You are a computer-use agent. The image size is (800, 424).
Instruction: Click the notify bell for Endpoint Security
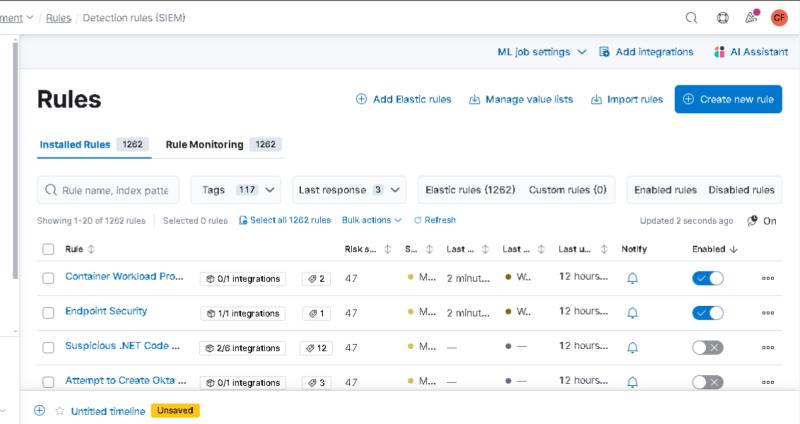pyautogui.click(x=632, y=313)
